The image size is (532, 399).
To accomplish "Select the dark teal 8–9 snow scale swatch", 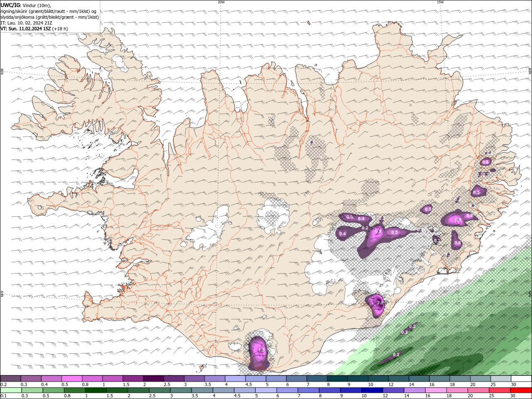I will [337, 379].
